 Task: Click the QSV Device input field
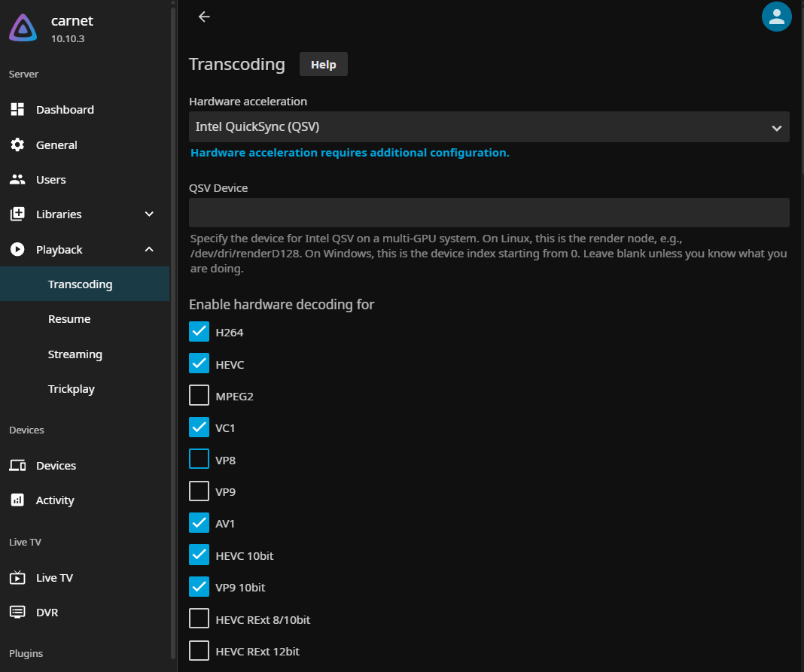[489, 213]
